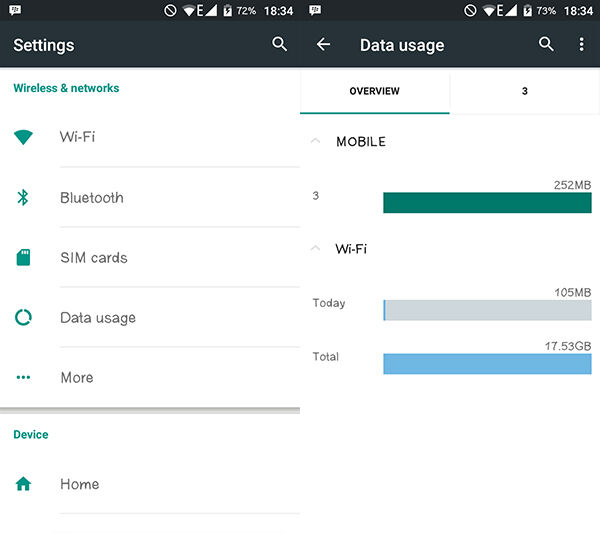
Task: Tap the battery icon showing 73%
Action: (528, 10)
